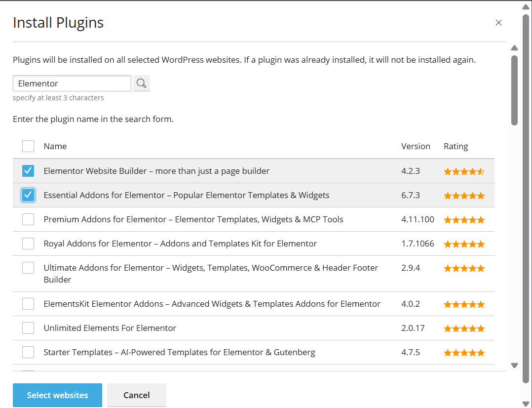
Task: Click version 4.0.2 cell
Action: tap(411, 304)
